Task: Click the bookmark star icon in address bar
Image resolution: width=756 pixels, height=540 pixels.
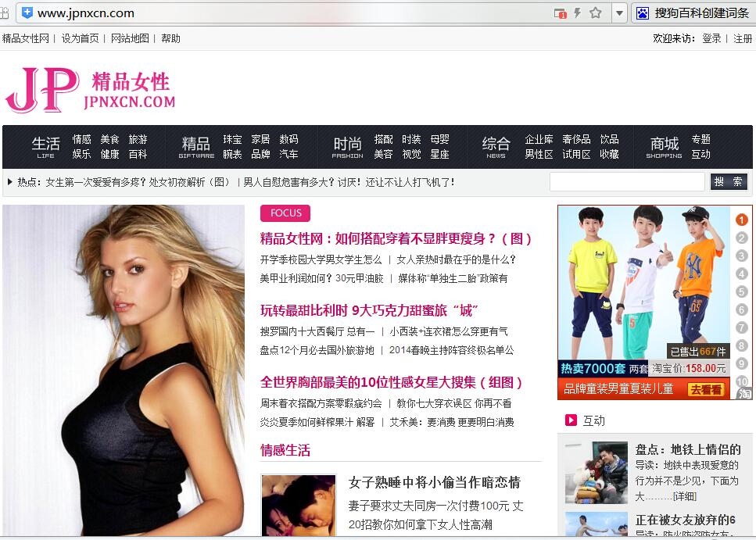Action: (x=596, y=13)
